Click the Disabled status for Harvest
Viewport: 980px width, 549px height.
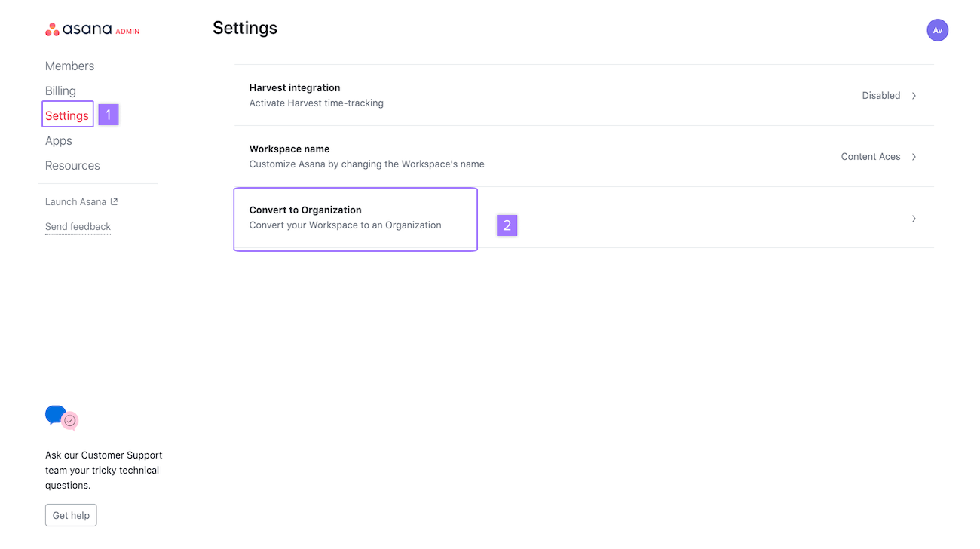coord(880,96)
